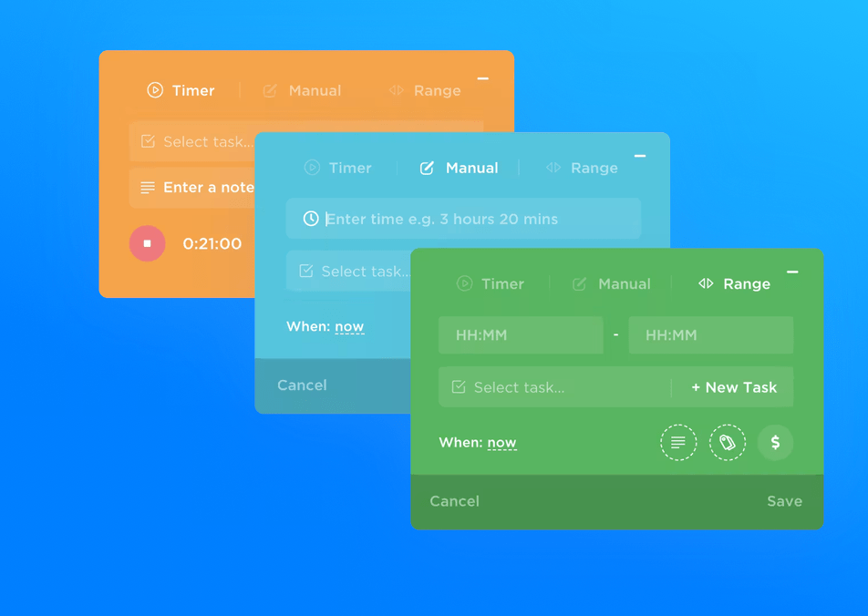The height and width of the screenshot is (616, 868).
Task: Cancel the entry in blue panel
Action: click(303, 385)
